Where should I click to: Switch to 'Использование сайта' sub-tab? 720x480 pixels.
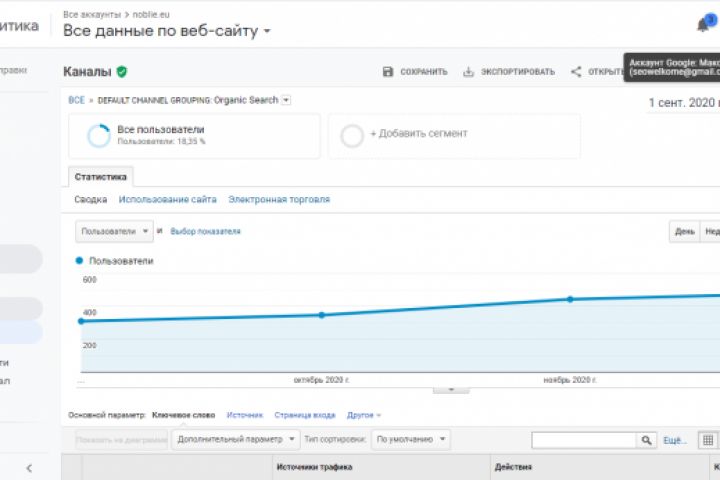click(x=168, y=200)
